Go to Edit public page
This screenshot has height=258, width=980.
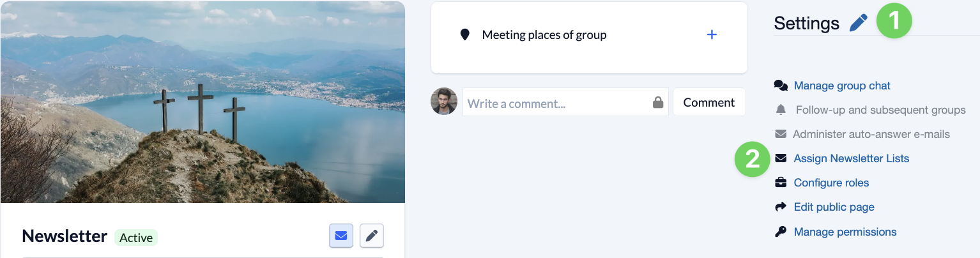click(834, 207)
